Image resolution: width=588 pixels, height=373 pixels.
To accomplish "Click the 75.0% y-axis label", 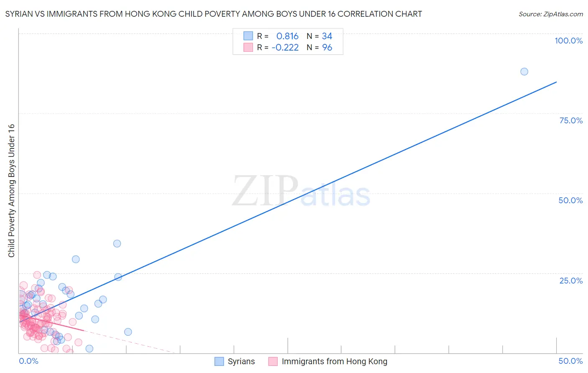I will (571, 120).
